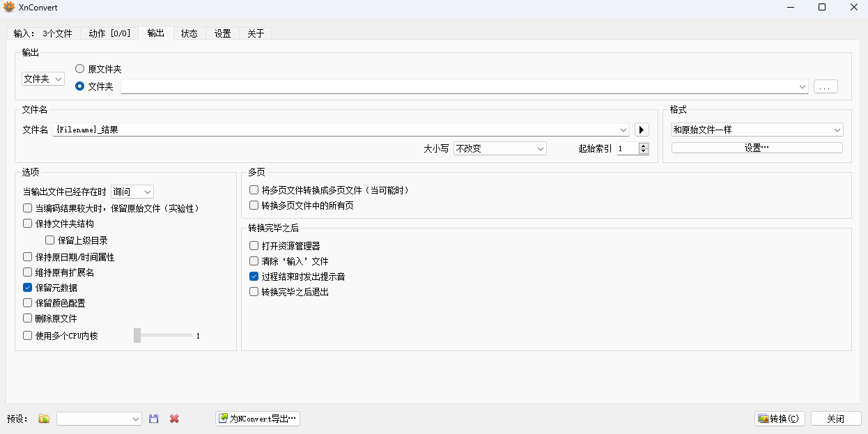Click the 转换(C) button's conversion icon
This screenshot has height=434, width=868.
(762, 418)
